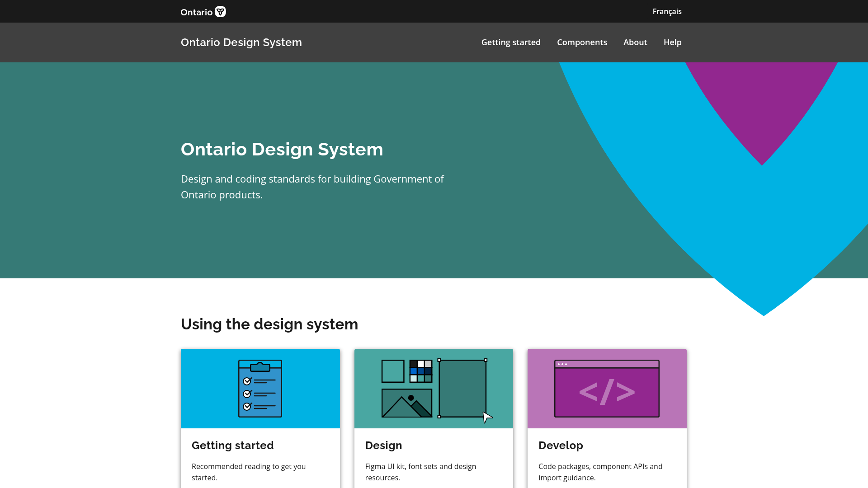Open the Getting started card heading
The width and height of the screenshot is (868, 488).
[x=232, y=445]
